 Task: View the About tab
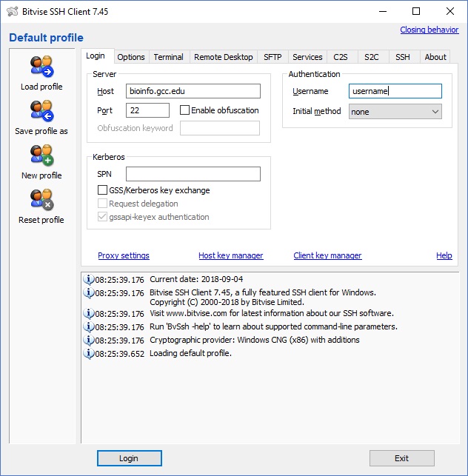(435, 57)
